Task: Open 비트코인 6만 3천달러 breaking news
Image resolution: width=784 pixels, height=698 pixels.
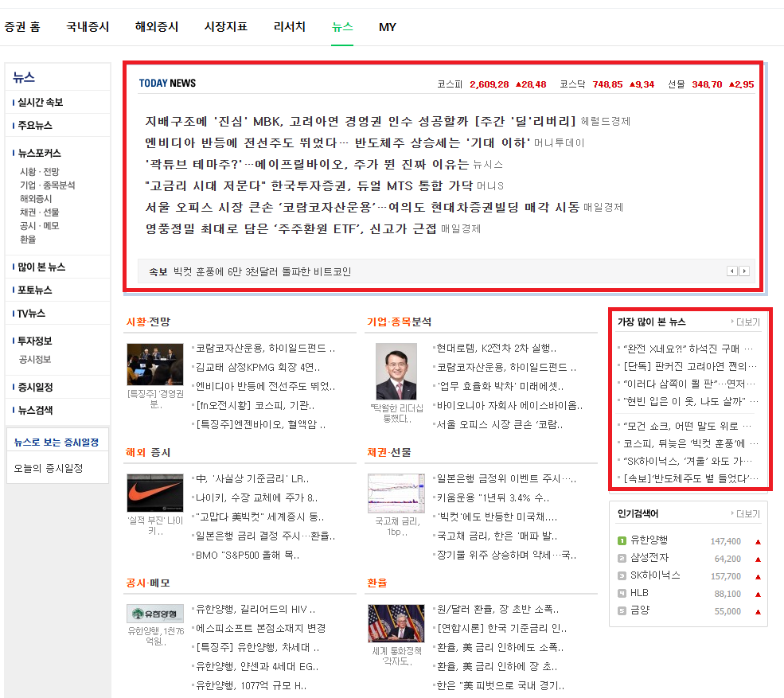Action: [x=262, y=271]
